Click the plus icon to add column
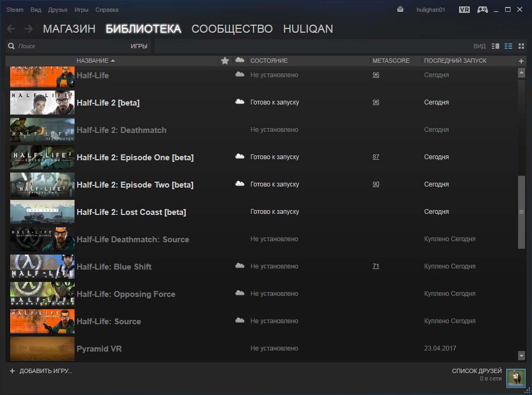Viewport: 532px width, 395px height. [x=521, y=61]
